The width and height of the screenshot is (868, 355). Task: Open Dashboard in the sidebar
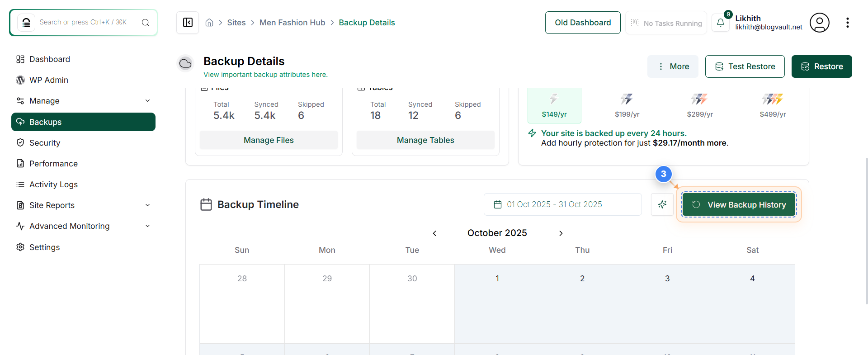point(83,59)
